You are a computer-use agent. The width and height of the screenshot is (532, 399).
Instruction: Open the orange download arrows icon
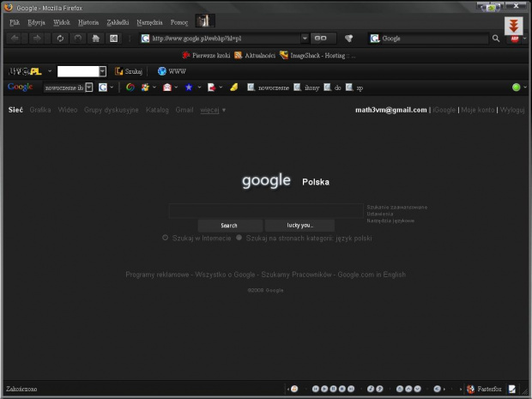pyautogui.click(x=514, y=26)
